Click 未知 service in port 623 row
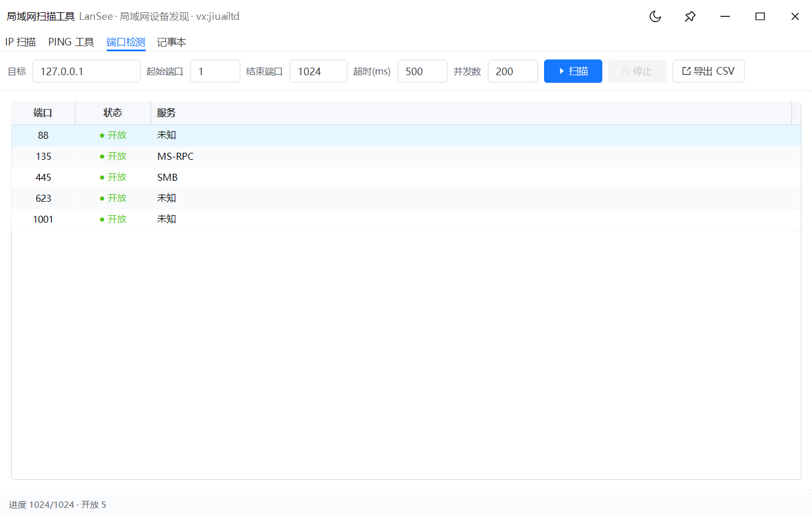 click(x=167, y=198)
